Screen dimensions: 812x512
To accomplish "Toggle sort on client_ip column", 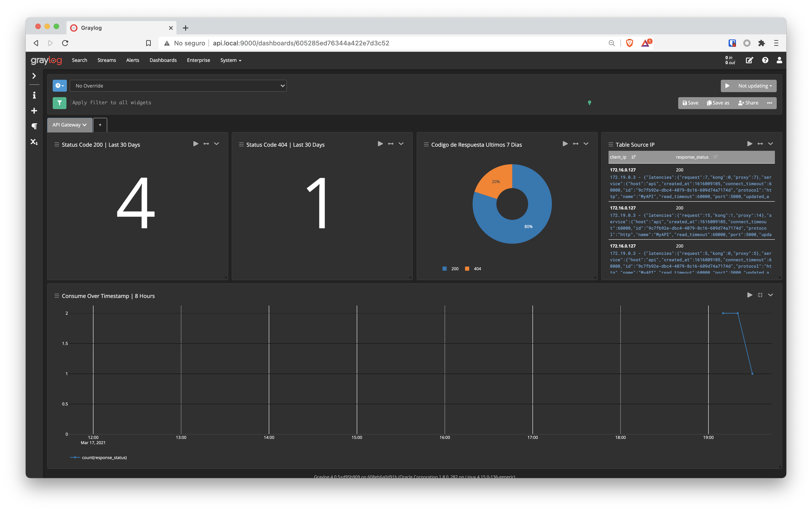I will [x=634, y=157].
